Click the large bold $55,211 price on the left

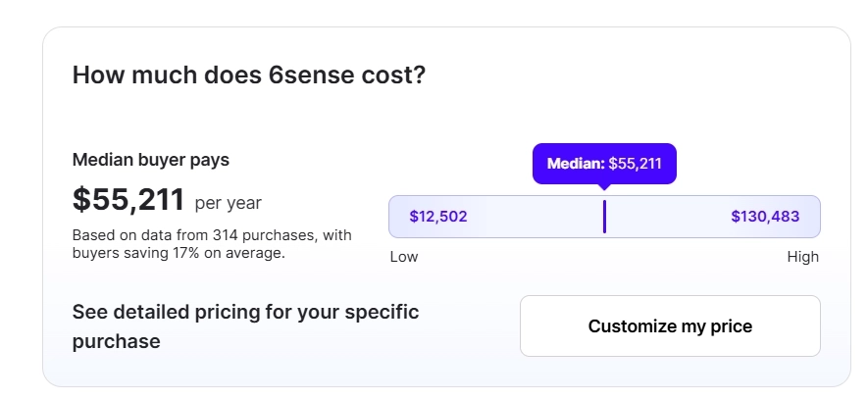pos(128,199)
